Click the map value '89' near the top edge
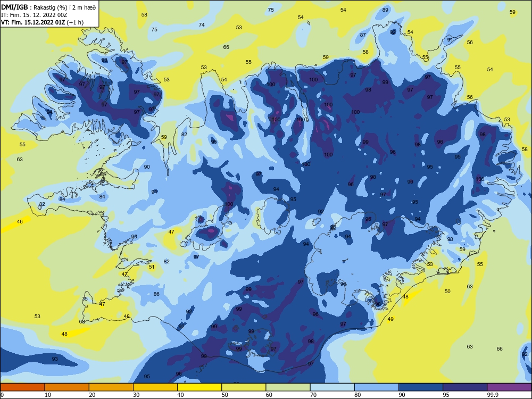 385,10
